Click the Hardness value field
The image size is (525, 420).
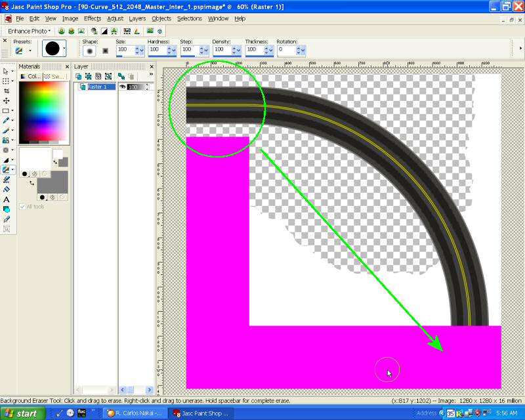pyautogui.click(x=157, y=50)
